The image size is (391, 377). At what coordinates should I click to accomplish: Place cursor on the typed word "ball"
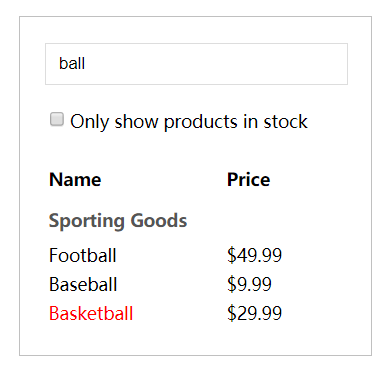click(x=72, y=63)
